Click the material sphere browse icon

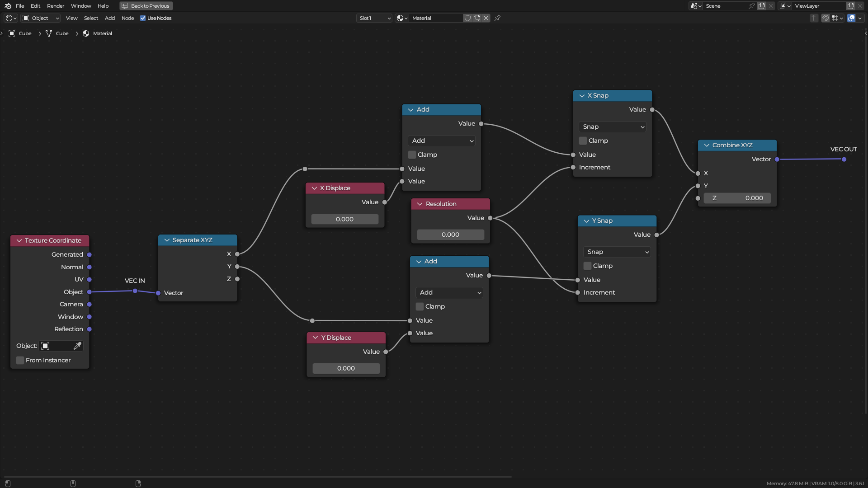pyautogui.click(x=402, y=18)
